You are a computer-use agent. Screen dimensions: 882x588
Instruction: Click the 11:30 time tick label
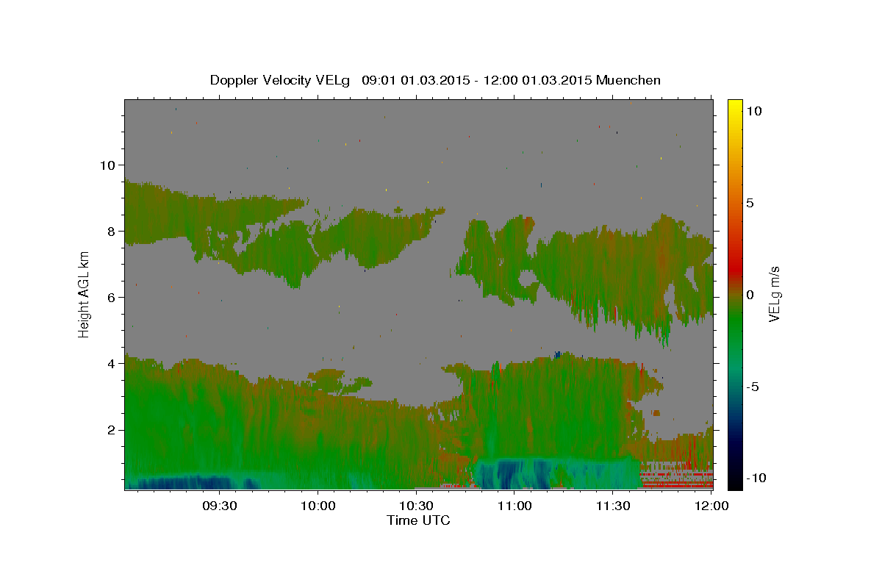click(612, 506)
